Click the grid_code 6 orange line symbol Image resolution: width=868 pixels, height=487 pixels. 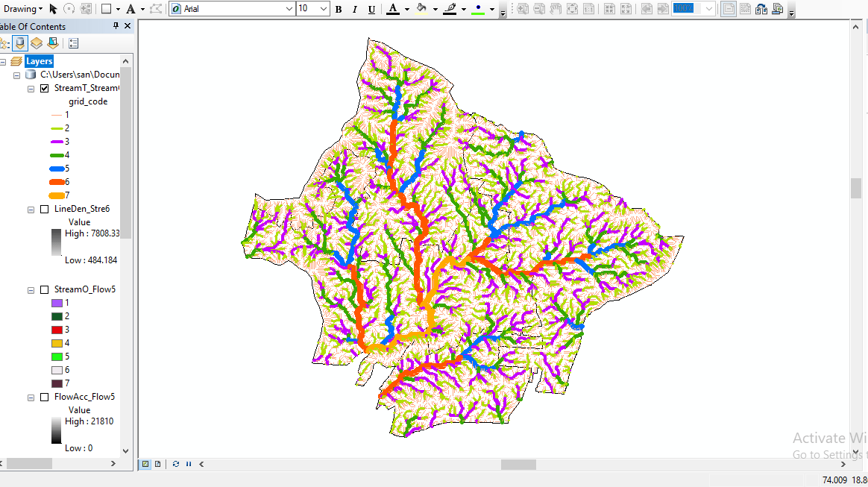[x=57, y=182]
